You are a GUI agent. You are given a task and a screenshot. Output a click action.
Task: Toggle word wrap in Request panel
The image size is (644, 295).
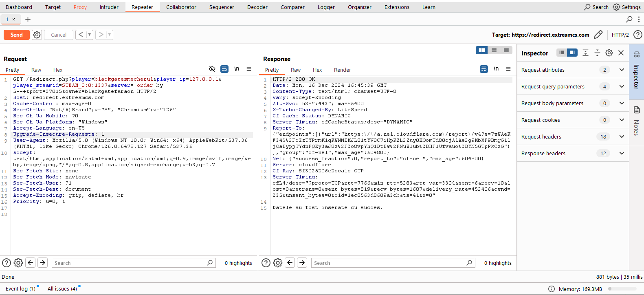[224, 69]
